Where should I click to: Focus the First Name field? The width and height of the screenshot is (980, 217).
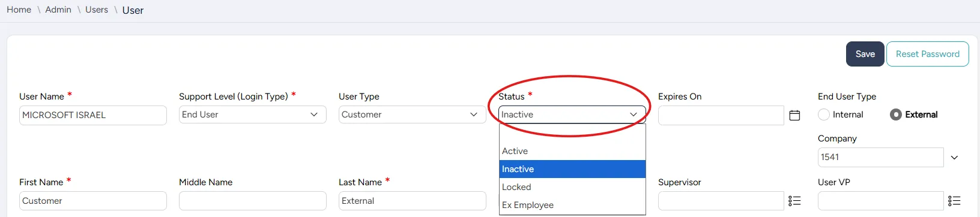point(93,201)
